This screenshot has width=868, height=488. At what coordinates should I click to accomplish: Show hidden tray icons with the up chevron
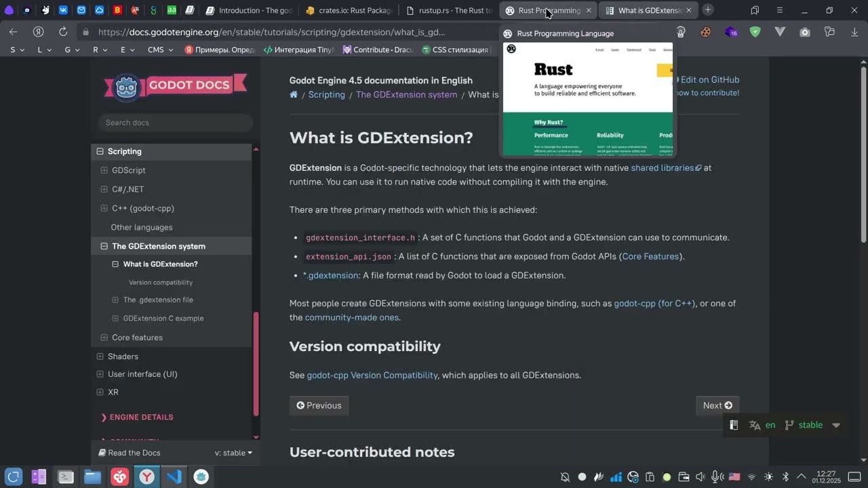click(802, 476)
